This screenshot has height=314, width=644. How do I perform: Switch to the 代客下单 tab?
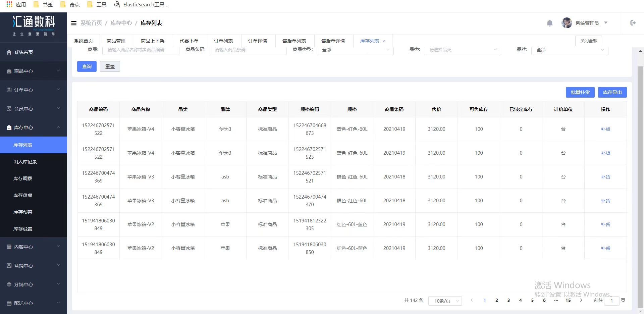pos(189,41)
